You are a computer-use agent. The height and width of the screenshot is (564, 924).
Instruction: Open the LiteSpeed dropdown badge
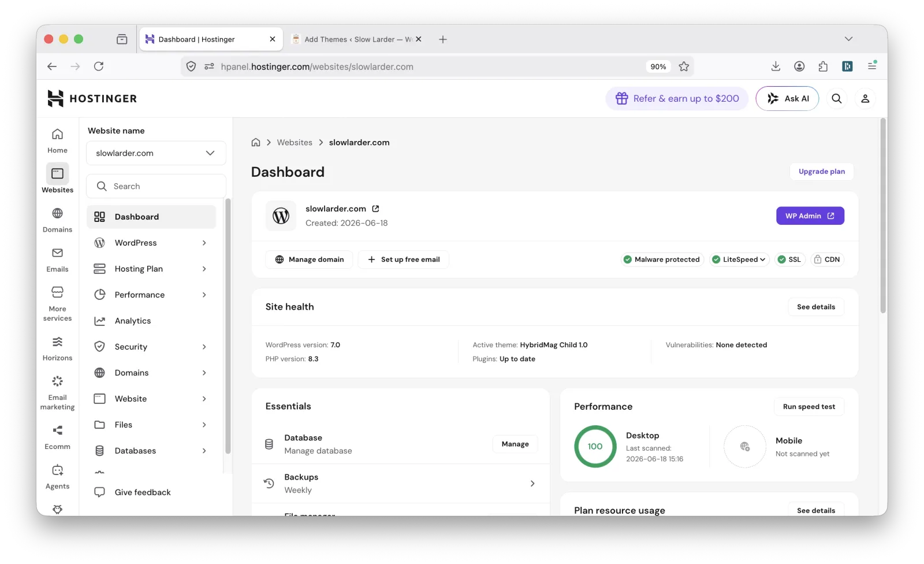[739, 259]
